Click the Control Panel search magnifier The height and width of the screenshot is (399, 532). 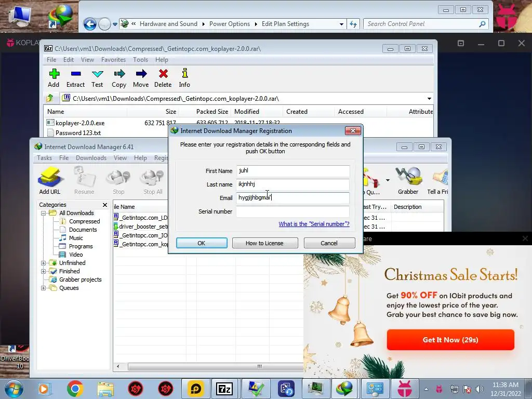(x=482, y=24)
